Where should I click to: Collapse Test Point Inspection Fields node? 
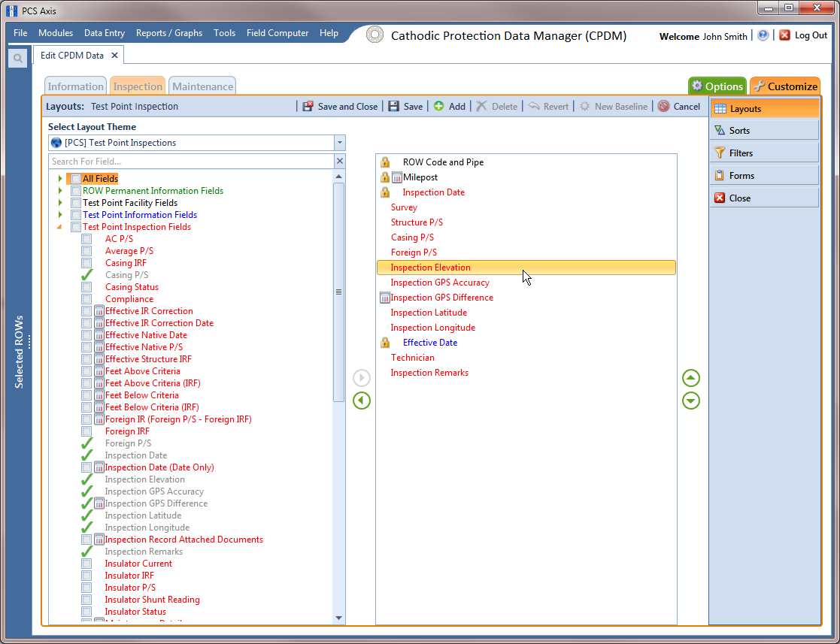(59, 227)
